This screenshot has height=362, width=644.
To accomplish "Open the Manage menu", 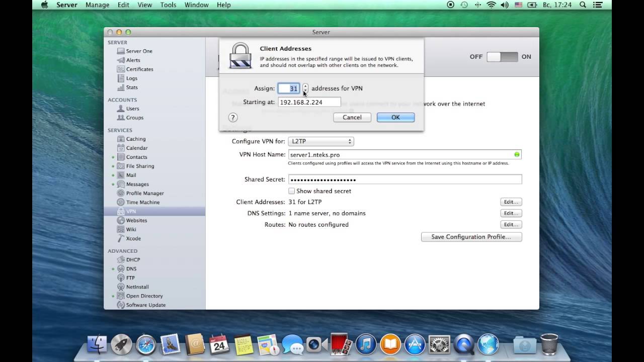I will click(98, 5).
